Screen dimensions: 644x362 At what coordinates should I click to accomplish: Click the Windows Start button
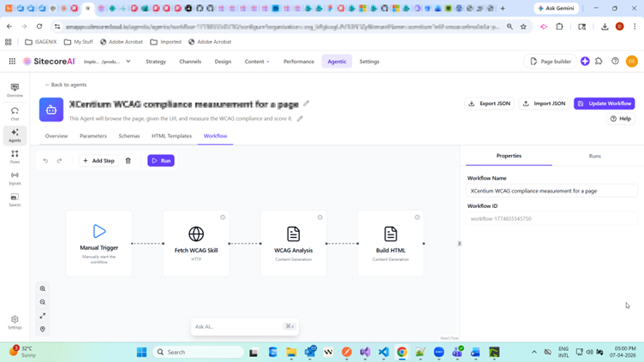[x=141, y=352]
